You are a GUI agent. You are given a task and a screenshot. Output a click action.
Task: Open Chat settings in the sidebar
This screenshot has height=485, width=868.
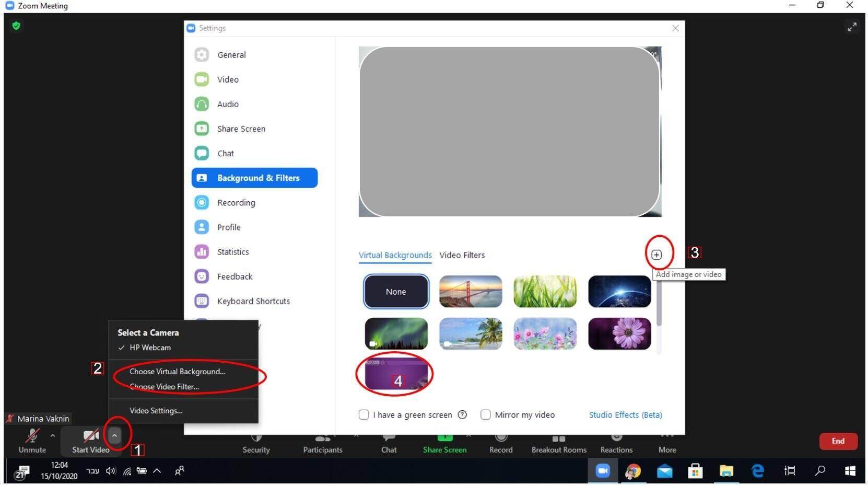point(214,153)
